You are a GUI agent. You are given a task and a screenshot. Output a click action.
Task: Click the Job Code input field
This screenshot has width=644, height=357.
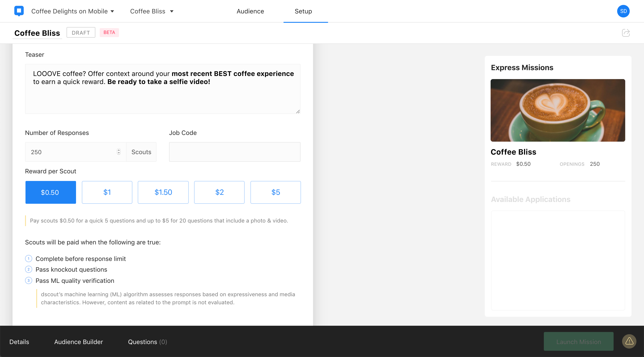point(235,152)
